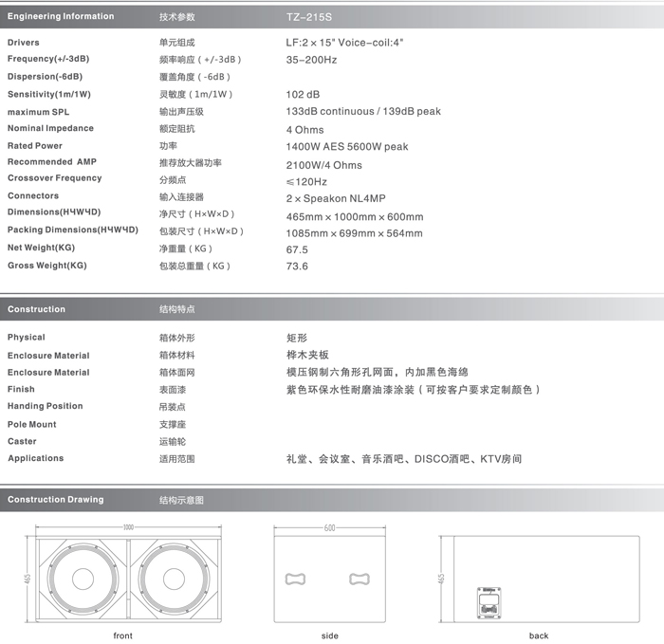Select the Rated Power label

(x=35, y=146)
